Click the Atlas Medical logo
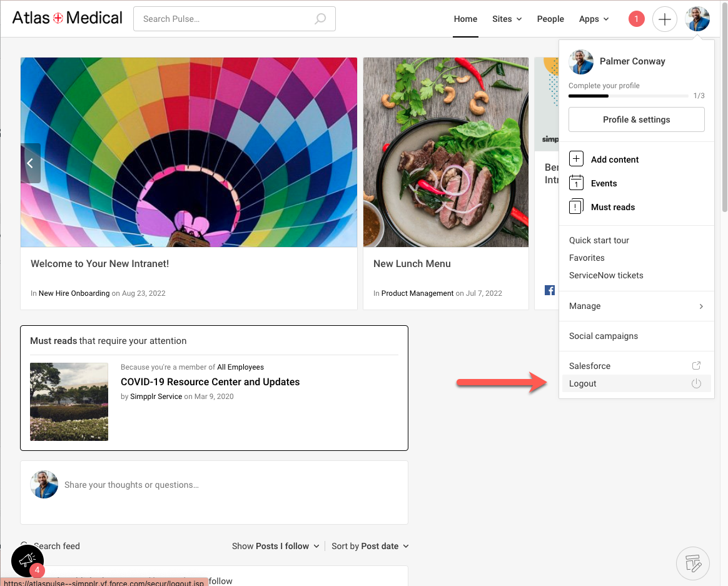This screenshot has height=586, width=728. tap(68, 18)
